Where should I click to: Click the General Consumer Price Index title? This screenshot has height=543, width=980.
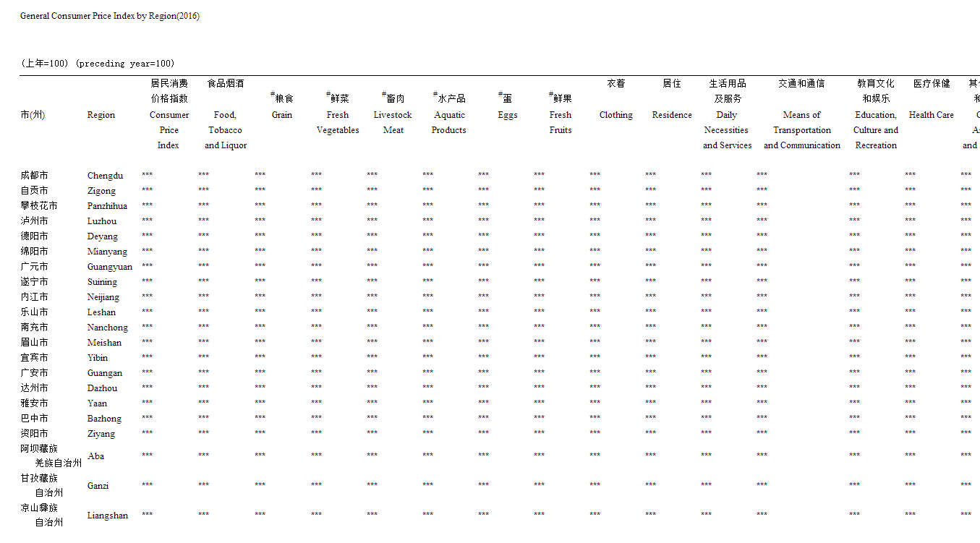[x=110, y=16]
